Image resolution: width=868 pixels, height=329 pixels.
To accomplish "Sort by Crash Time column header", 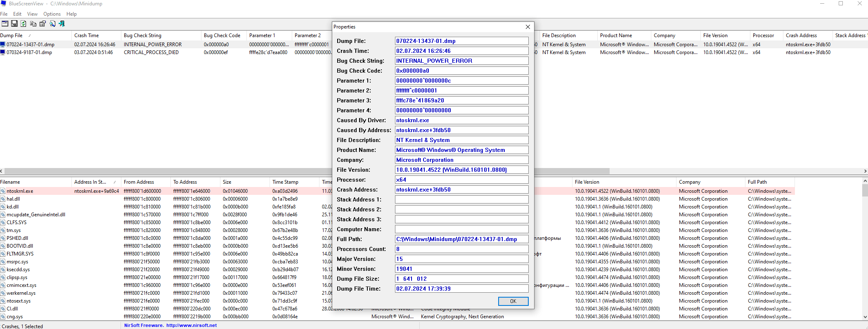I will (x=97, y=36).
